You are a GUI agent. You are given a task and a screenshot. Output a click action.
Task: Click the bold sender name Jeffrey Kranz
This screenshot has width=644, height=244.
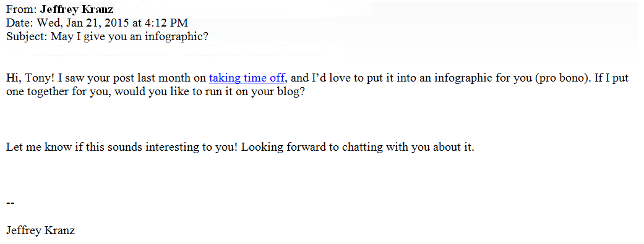[77, 9]
